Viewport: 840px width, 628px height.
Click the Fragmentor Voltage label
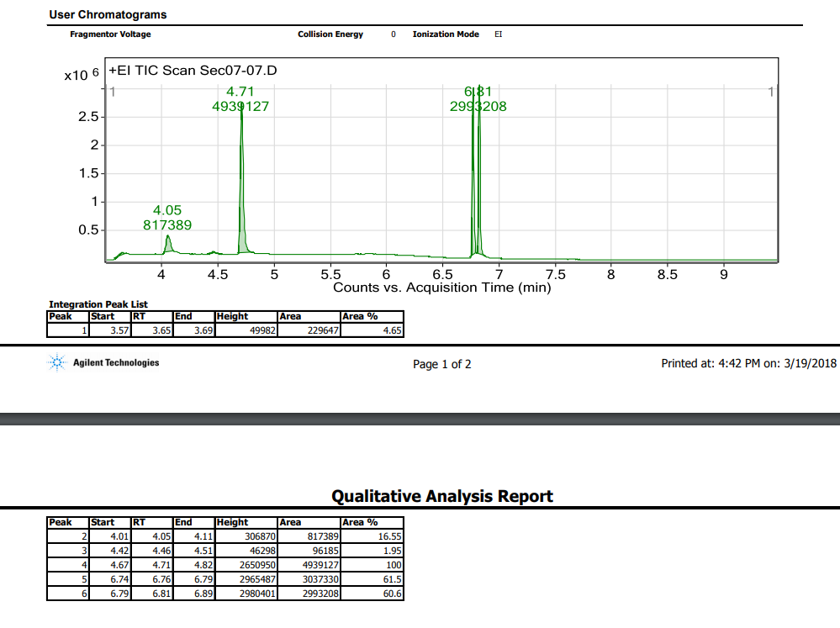pos(110,34)
